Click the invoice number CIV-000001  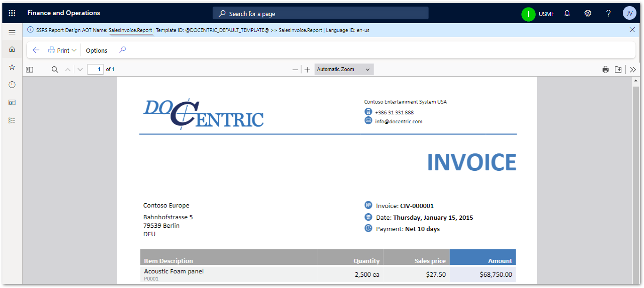[x=417, y=206]
